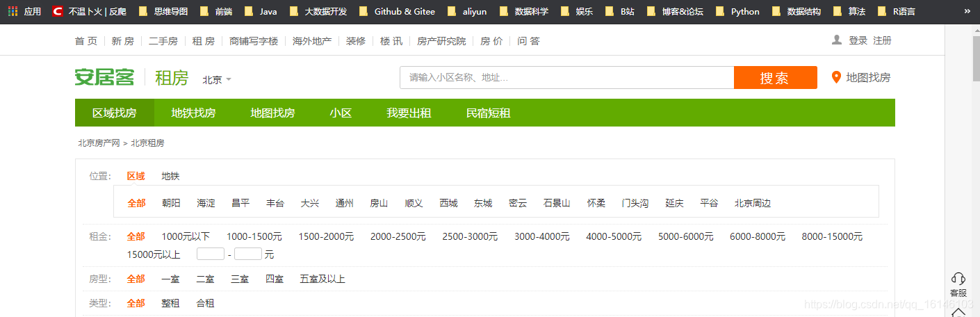Open the B站 bookmark folder
The image size is (980, 317).
click(619, 12)
